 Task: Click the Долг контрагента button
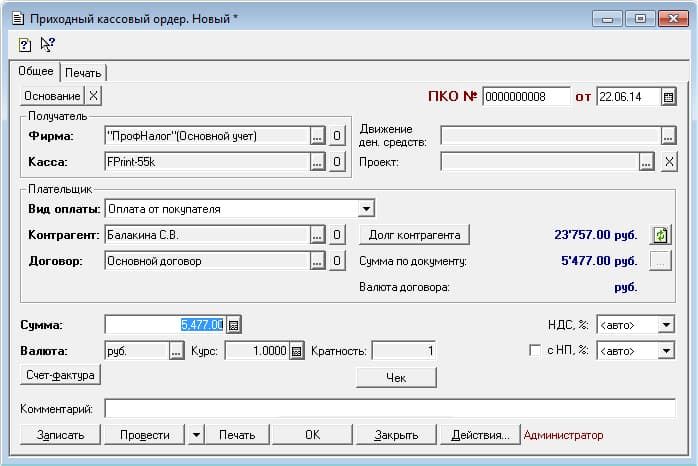(414, 235)
